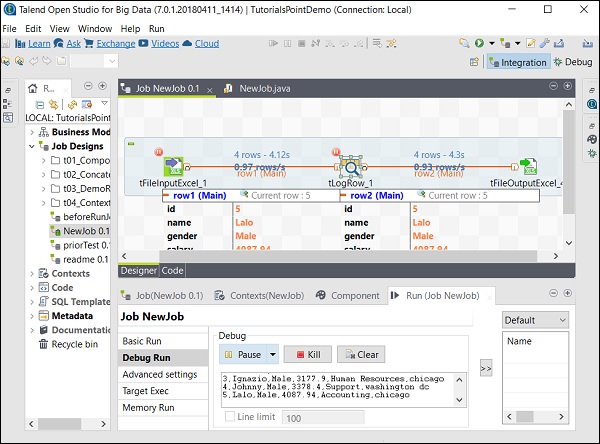The width and height of the screenshot is (600, 444).
Task: Click the Pause button
Action: (243, 355)
